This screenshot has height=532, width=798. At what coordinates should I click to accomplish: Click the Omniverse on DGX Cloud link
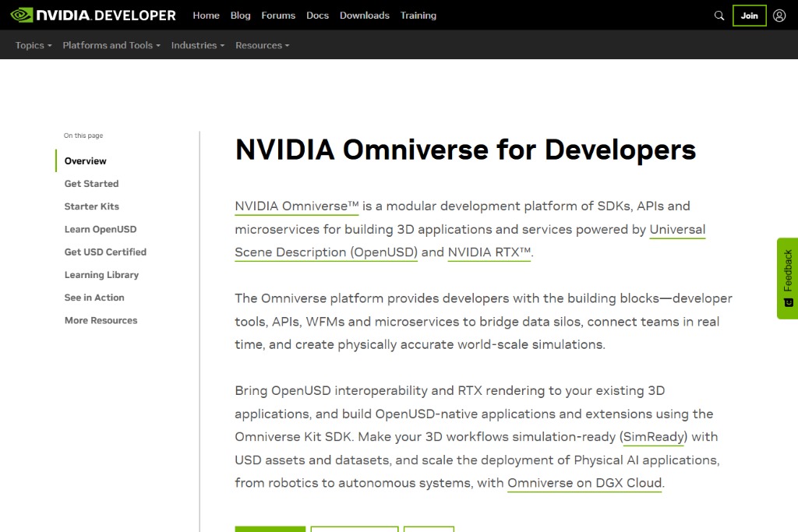pos(584,483)
